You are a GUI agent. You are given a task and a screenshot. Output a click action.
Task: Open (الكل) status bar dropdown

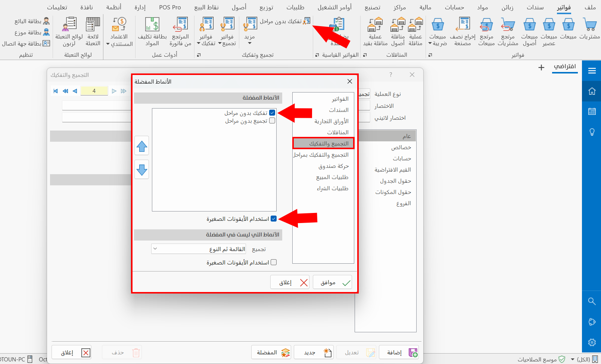[573, 360]
